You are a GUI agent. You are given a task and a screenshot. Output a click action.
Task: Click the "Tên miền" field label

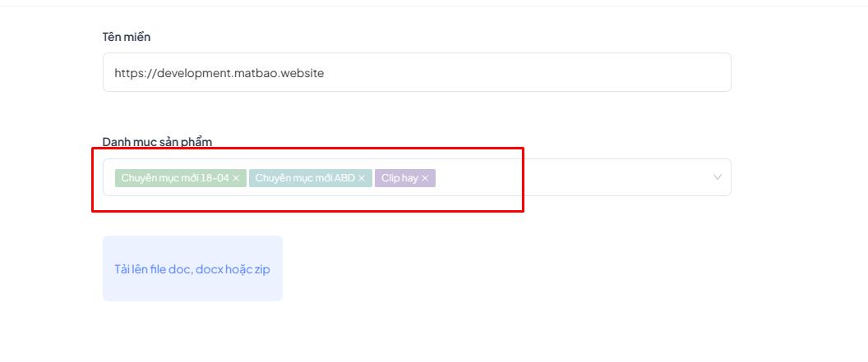click(x=127, y=37)
